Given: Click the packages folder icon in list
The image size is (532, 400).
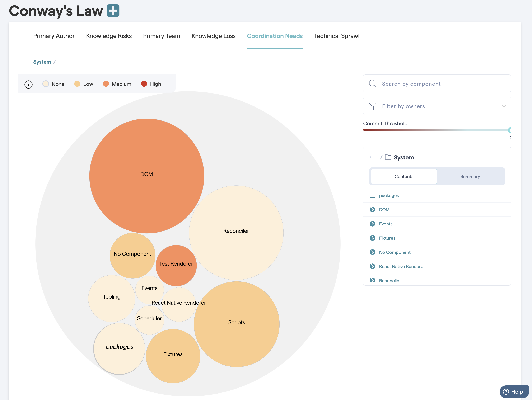Looking at the screenshot, I should (x=372, y=195).
